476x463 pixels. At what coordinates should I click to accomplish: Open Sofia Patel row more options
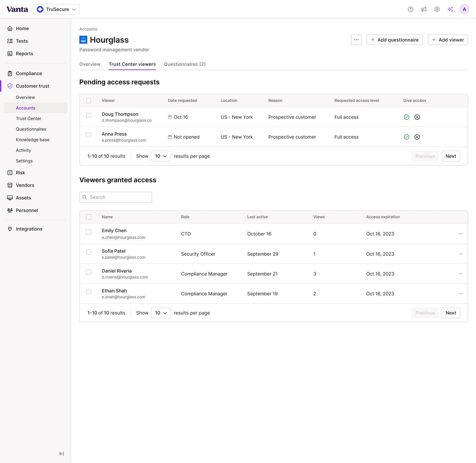[461, 254]
